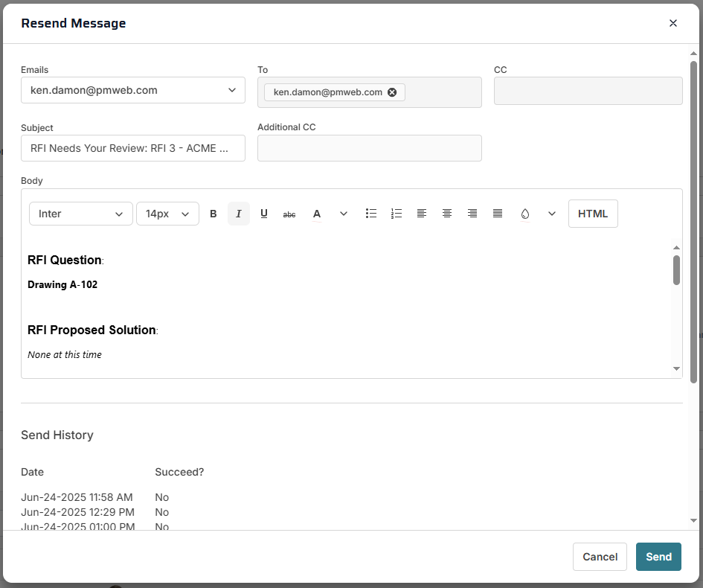Click the Additional CC input field

click(369, 148)
